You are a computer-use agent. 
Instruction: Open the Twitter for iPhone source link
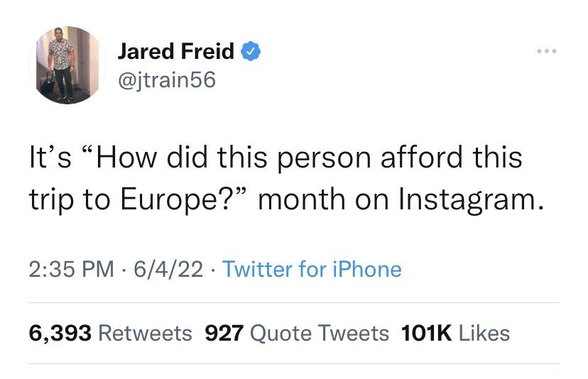tap(312, 269)
